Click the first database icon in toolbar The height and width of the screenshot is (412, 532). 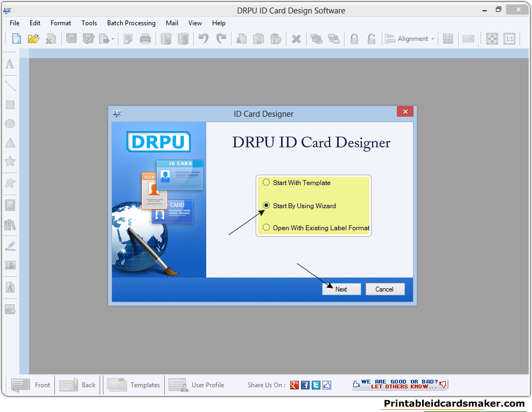pyautogui.click(x=166, y=39)
